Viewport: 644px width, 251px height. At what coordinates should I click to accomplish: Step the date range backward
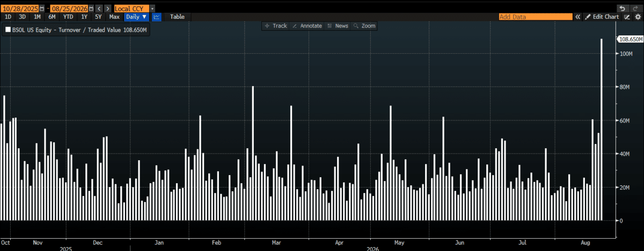pos(99,9)
